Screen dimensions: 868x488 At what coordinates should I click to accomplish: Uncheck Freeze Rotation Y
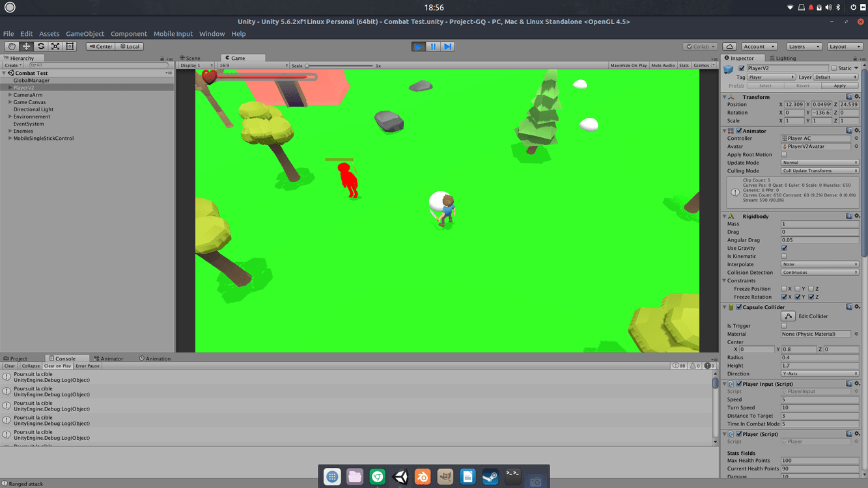[798, 297]
